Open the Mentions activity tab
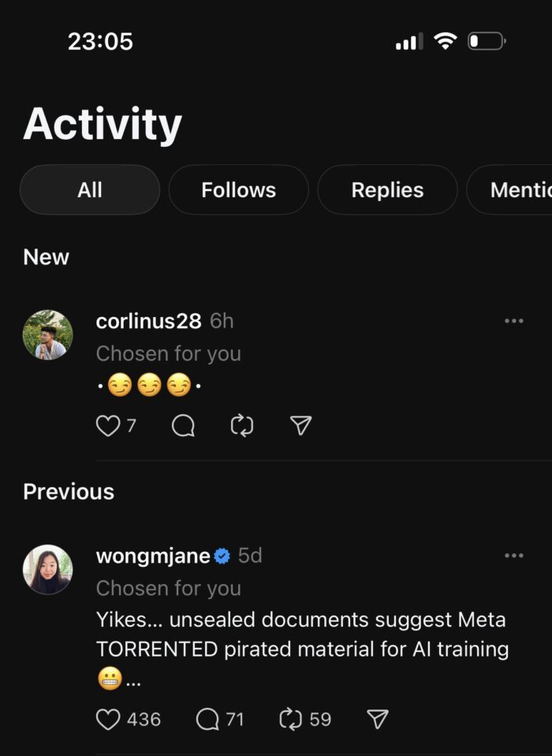Image resolution: width=552 pixels, height=756 pixels. click(x=517, y=190)
